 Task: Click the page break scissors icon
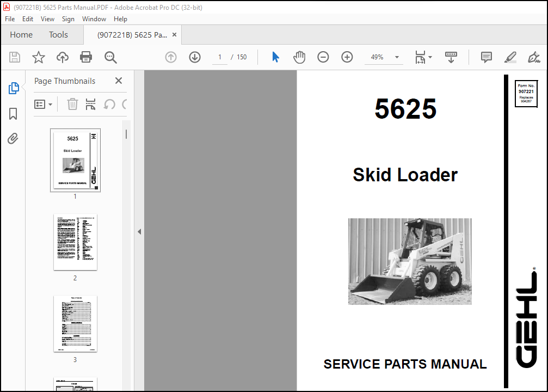[90, 104]
